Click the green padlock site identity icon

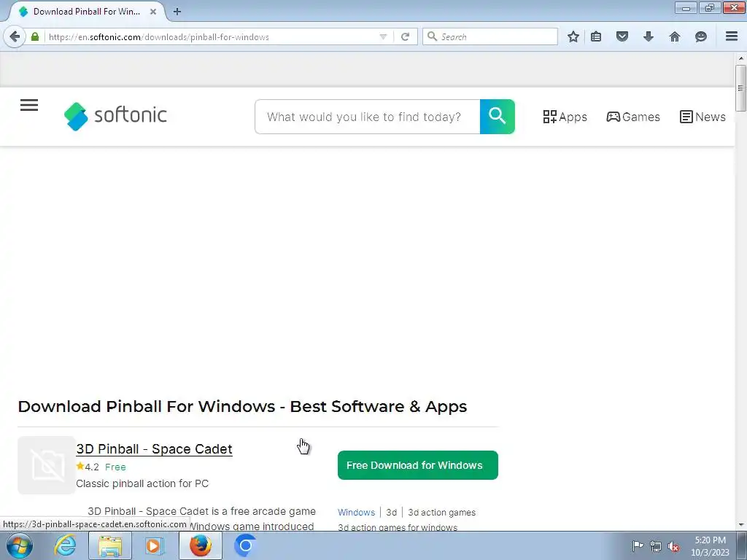[35, 36]
